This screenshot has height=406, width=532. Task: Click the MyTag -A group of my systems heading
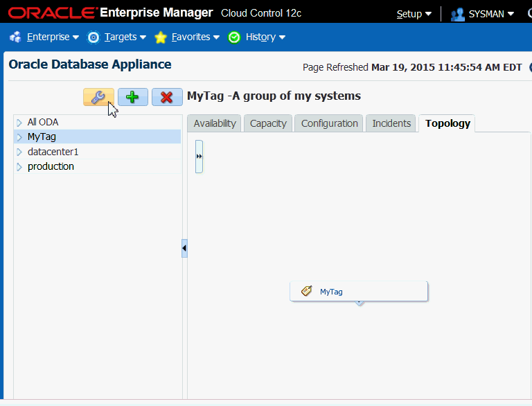tap(274, 96)
